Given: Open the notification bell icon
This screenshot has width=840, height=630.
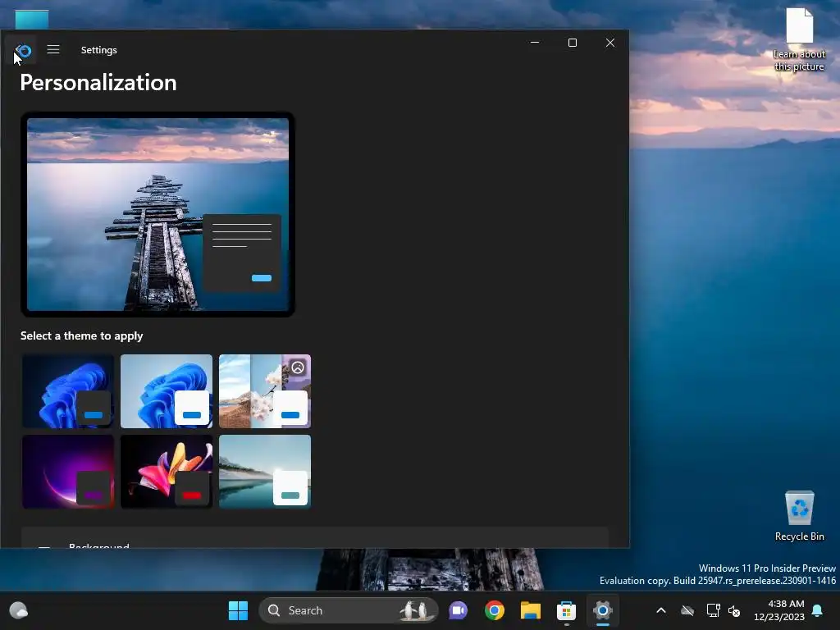Looking at the screenshot, I should (x=818, y=610).
